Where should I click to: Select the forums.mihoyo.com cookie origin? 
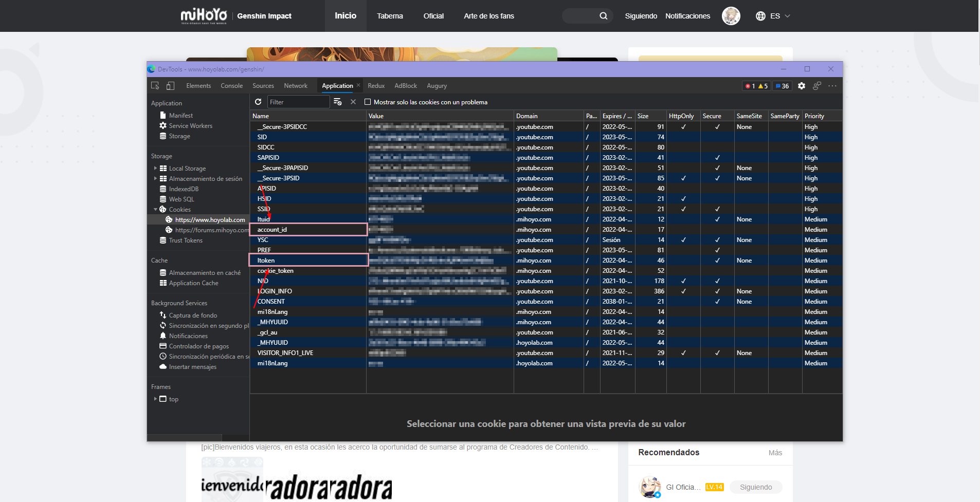click(212, 230)
